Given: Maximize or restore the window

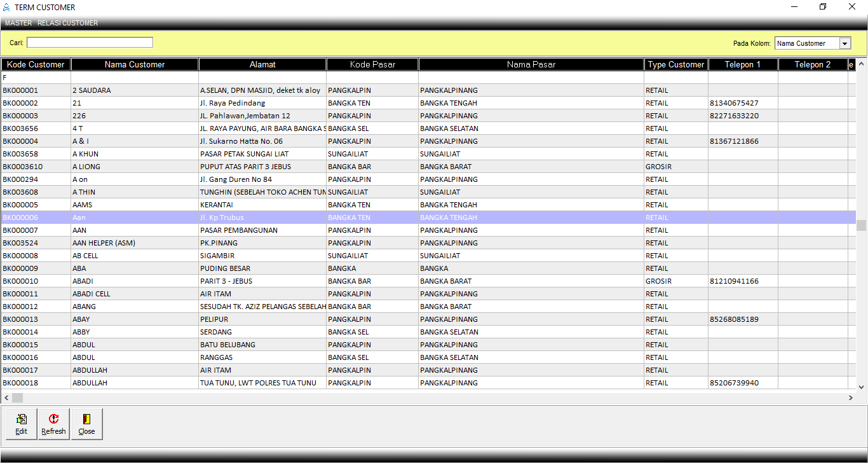Looking at the screenshot, I should [823, 7].
